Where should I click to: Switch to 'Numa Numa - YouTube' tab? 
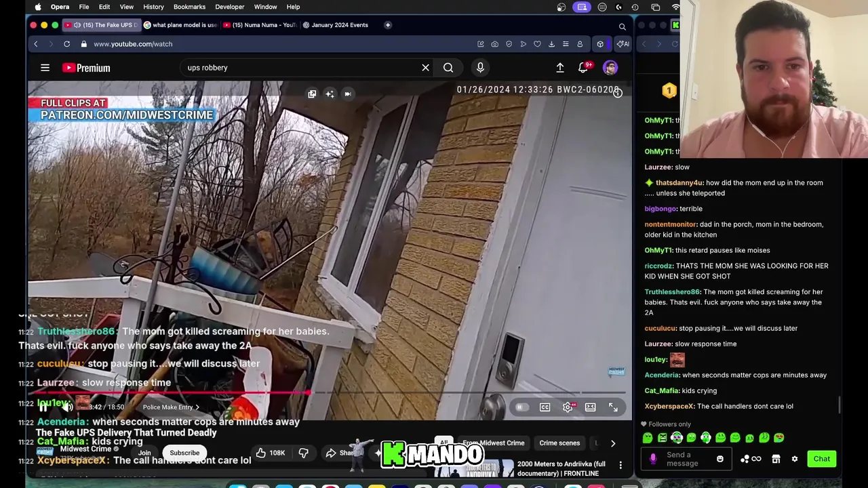point(260,25)
